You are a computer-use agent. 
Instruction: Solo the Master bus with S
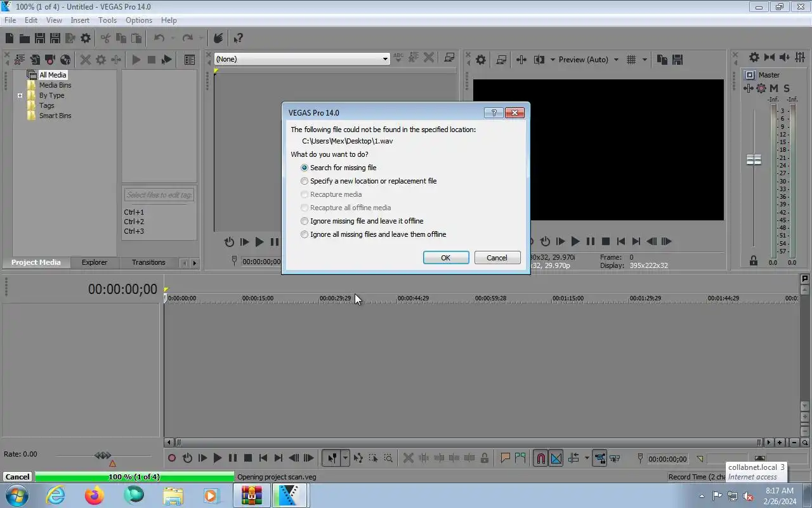787,88
